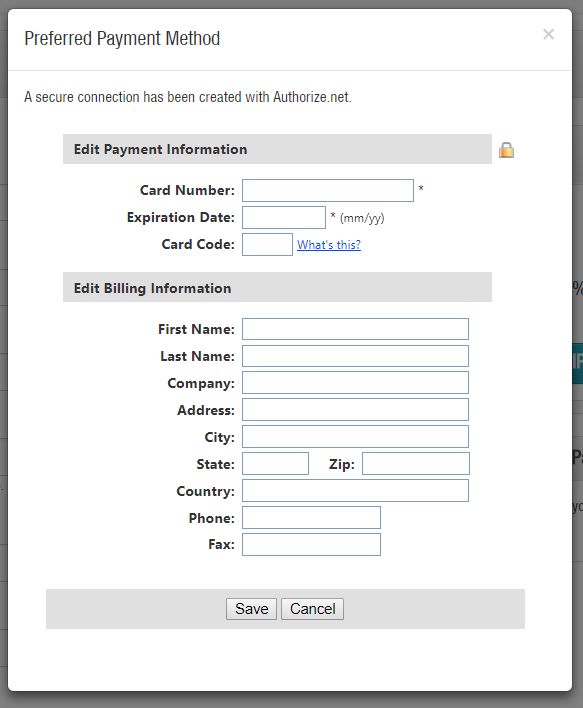Focus the Last Name field
This screenshot has height=708, width=583.
355,356
